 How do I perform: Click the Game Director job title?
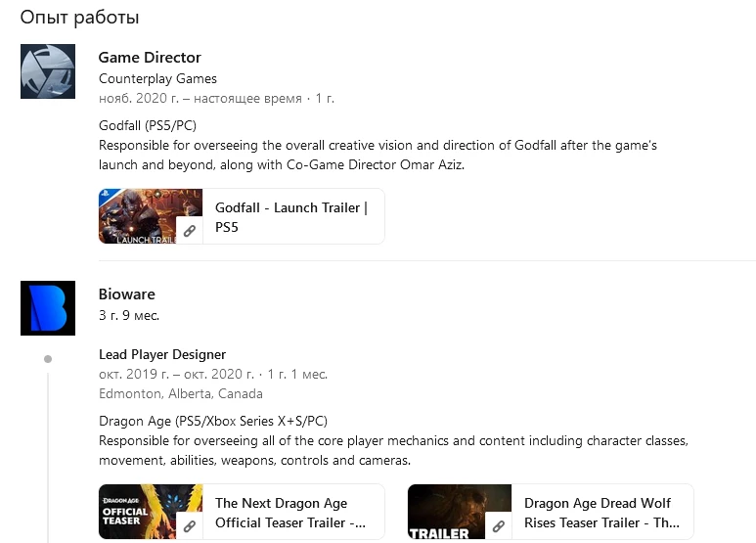(x=150, y=58)
